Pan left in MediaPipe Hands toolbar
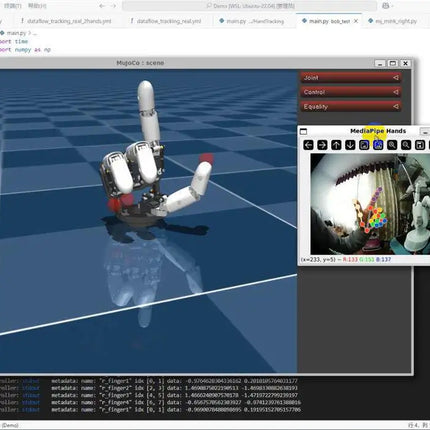 [308, 145]
